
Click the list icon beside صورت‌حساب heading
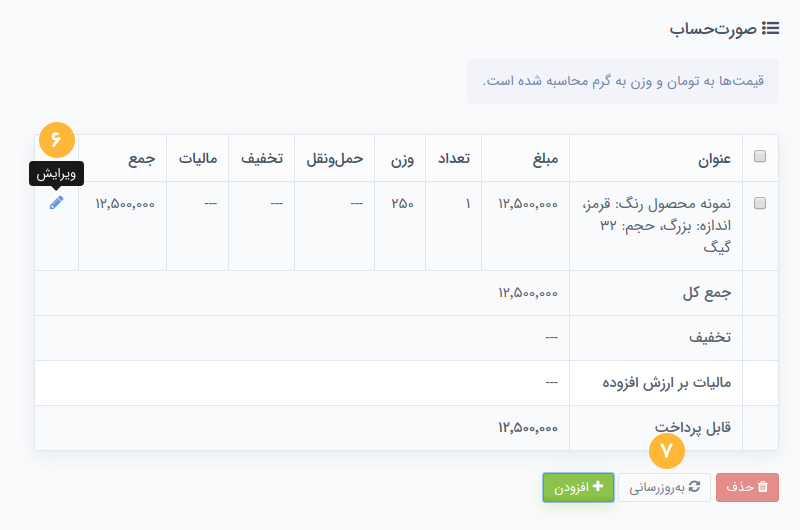(x=770, y=29)
